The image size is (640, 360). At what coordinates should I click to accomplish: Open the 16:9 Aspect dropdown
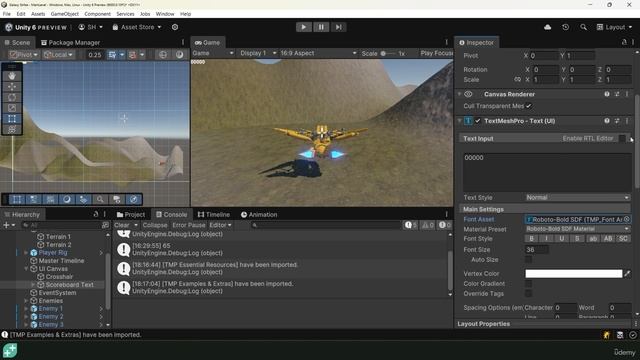point(318,53)
